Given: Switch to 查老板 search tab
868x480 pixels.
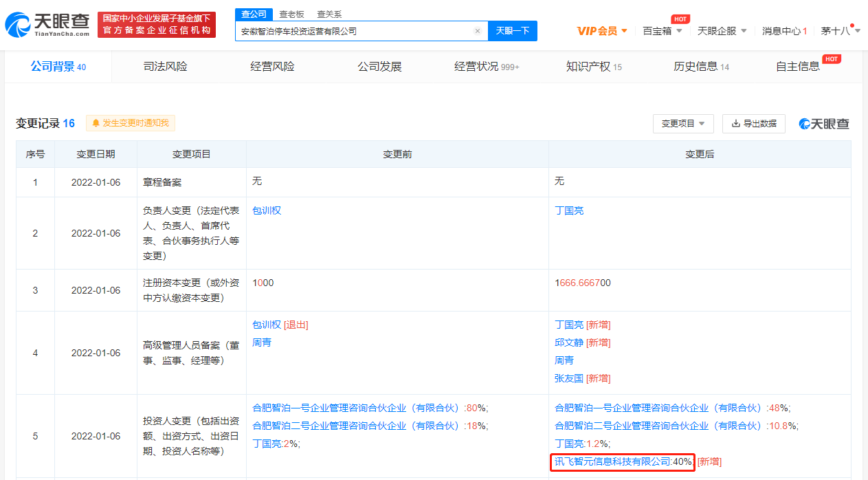Looking at the screenshot, I should click(x=291, y=14).
